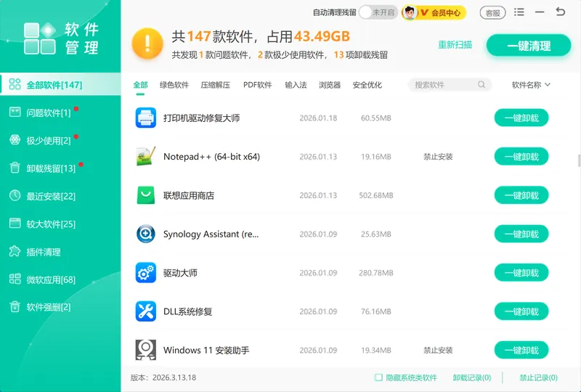Click the 较大软件 window icon

coord(15,223)
